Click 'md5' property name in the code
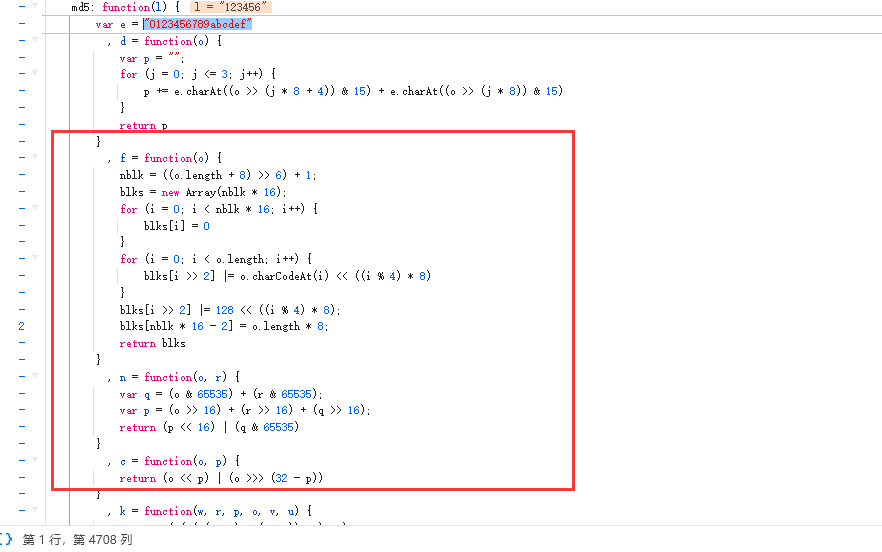This screenshot has width=882, height=552. (81, 7)
